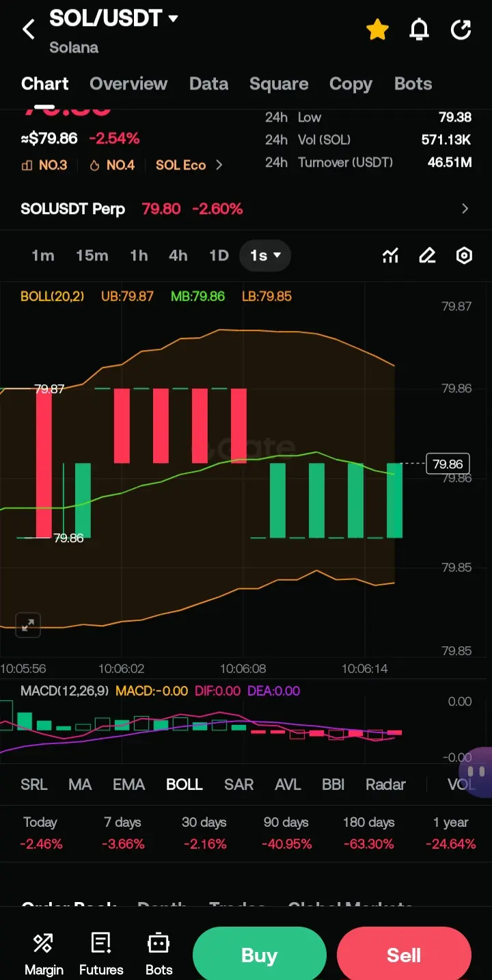Viewport: 492px width, 980px height.
Task: Tap the 1 year -24.64% performance
Action: pyautogui.click(x=451, y=833)
